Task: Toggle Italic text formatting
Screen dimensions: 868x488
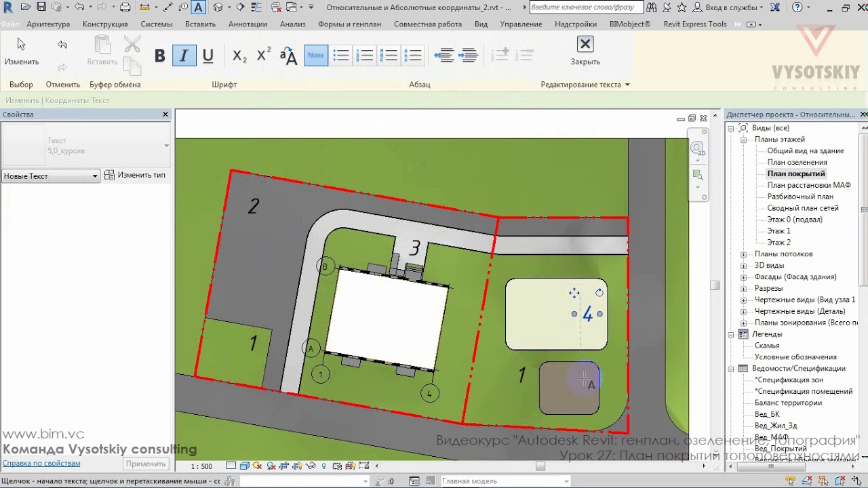Action: [x=184, y=56]
